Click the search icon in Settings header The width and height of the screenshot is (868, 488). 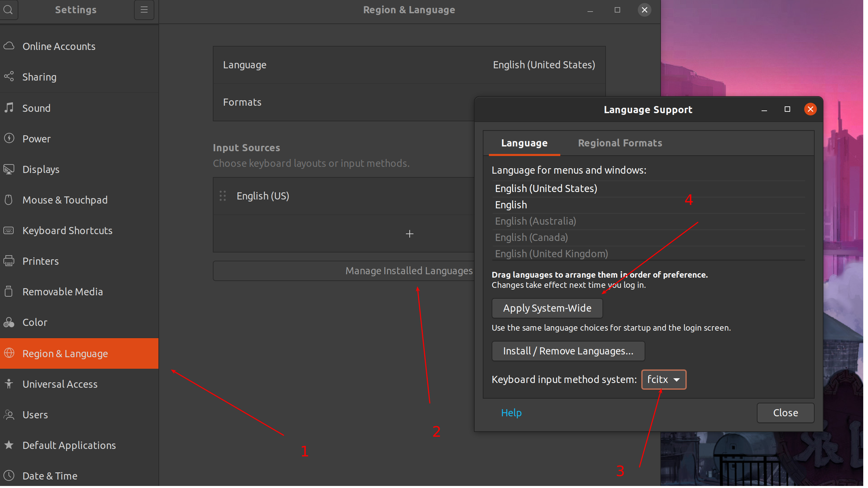click(x=8, y=10)
